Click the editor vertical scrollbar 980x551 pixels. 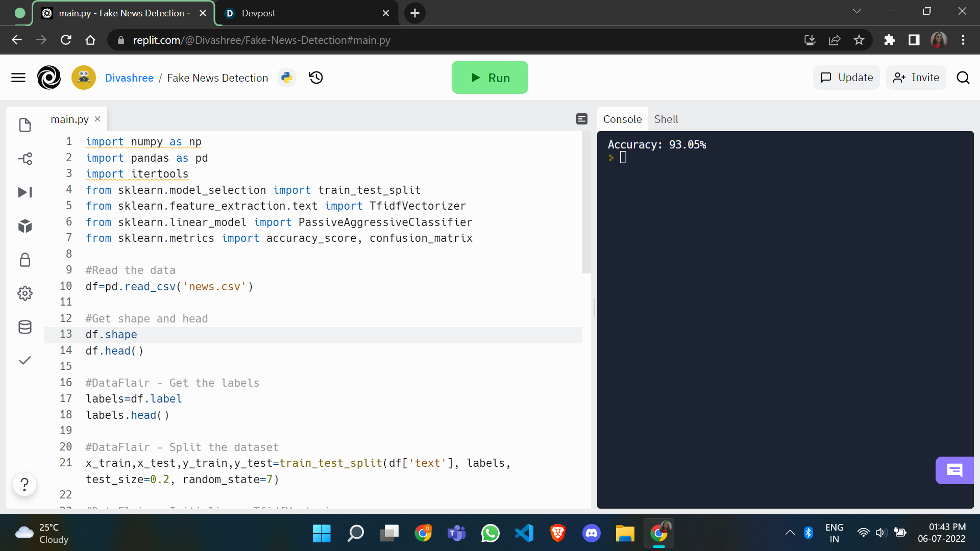(586, 204)
